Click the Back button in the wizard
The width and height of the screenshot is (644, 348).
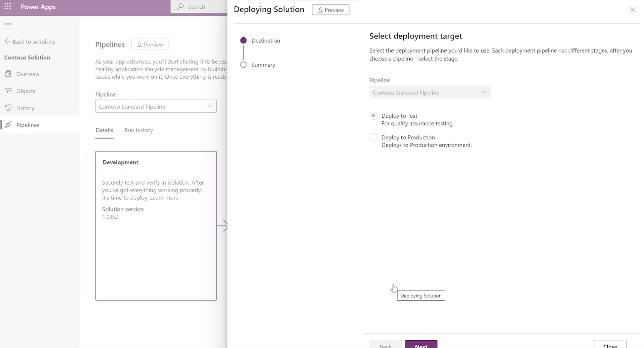[x=386, y=344]
